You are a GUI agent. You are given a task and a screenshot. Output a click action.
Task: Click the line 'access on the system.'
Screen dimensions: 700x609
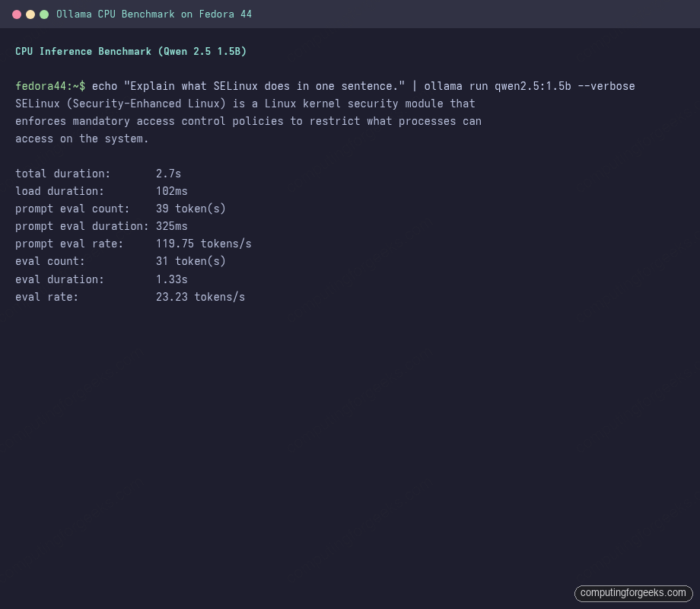point(81,139)
